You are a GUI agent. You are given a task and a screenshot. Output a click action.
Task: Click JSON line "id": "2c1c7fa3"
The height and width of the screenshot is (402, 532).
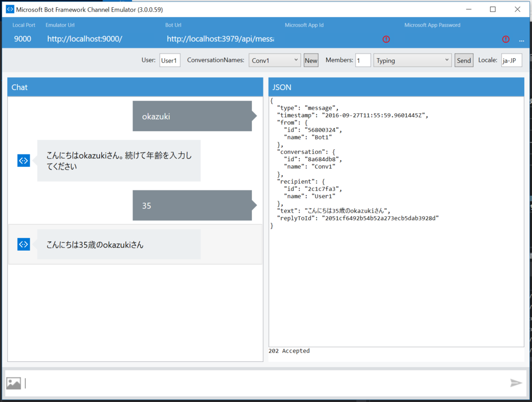(313, 189)
